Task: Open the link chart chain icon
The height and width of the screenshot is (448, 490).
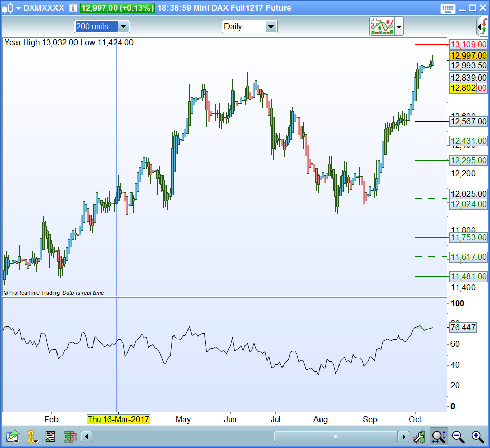Action: (x=32, y=436)
